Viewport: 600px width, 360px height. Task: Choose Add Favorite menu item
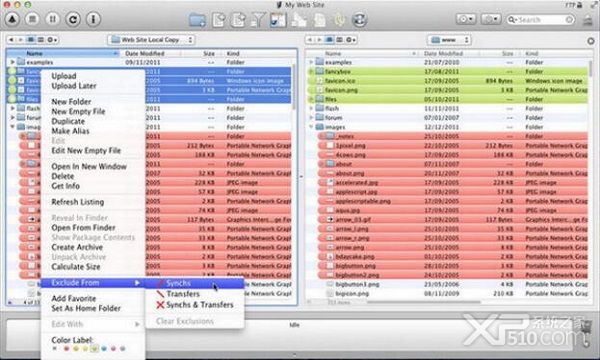click(74, 298)
